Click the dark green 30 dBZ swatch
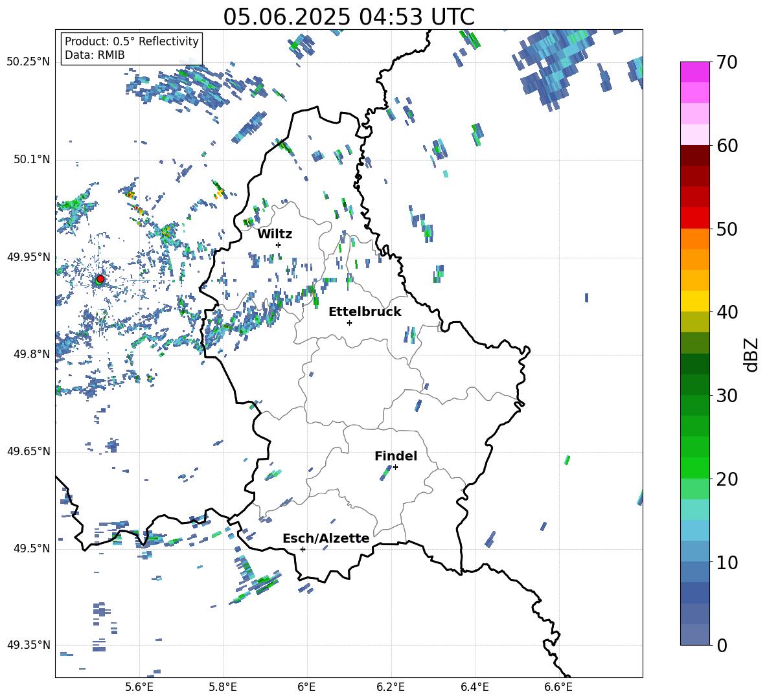The width and height of the screenshot is (767, 700). [x=694, y=385]
